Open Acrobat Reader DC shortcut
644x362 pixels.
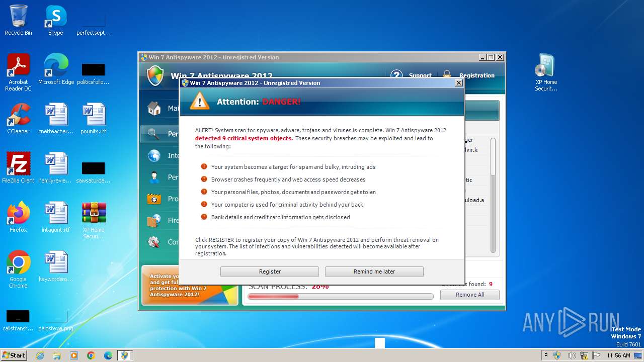[x=18, y=72]
